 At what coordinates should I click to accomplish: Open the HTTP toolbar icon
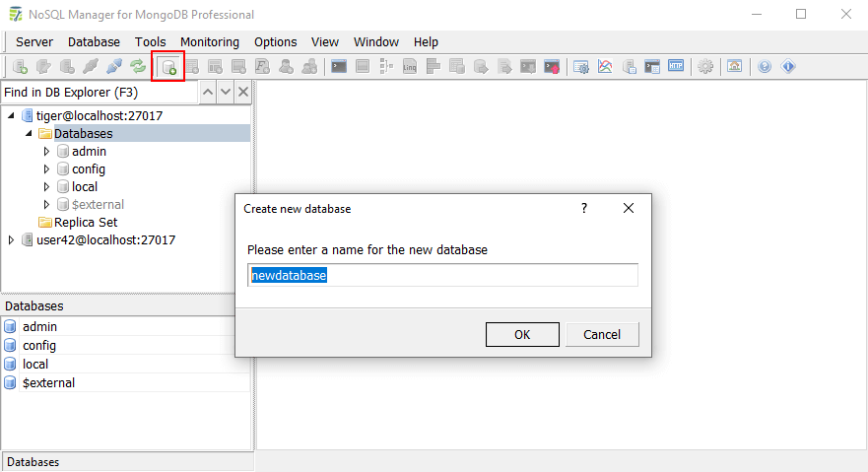point(676,67)
